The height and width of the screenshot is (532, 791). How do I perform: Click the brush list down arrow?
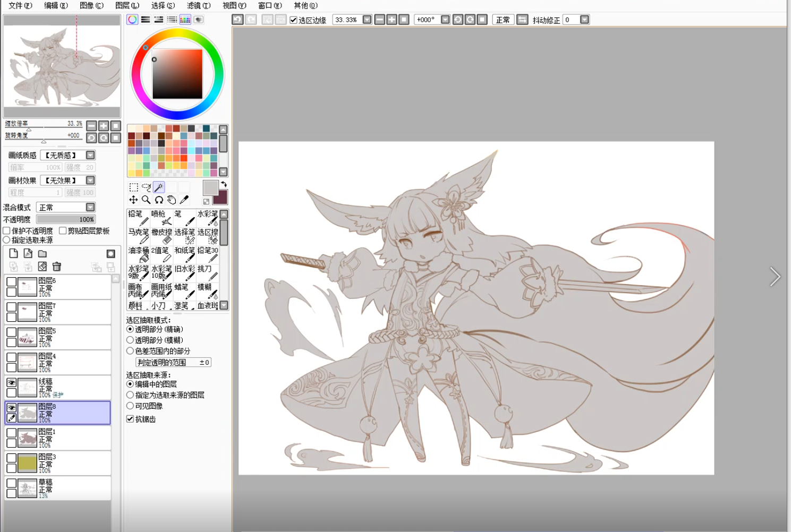pyautogui.click(x=224, y=305)
